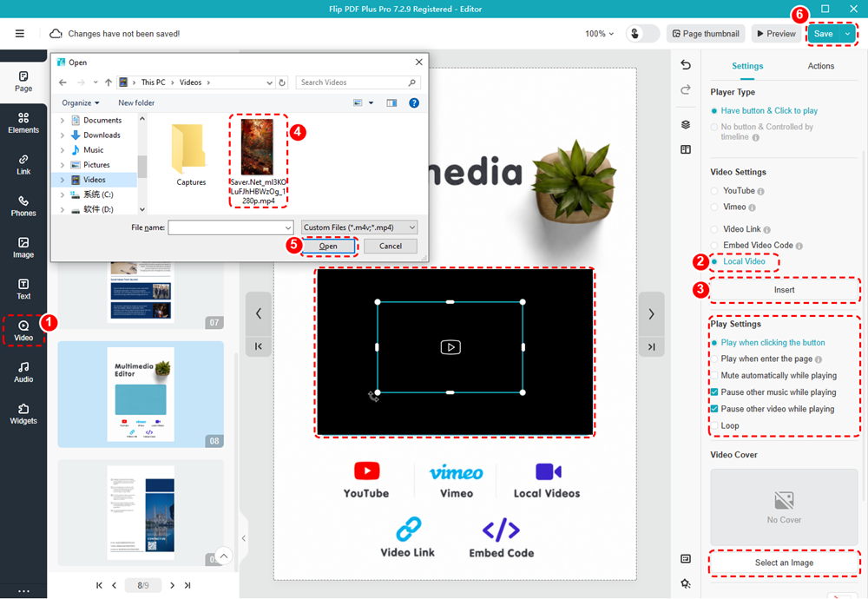Jump to first page arrow on canvas

click(258, 346)
